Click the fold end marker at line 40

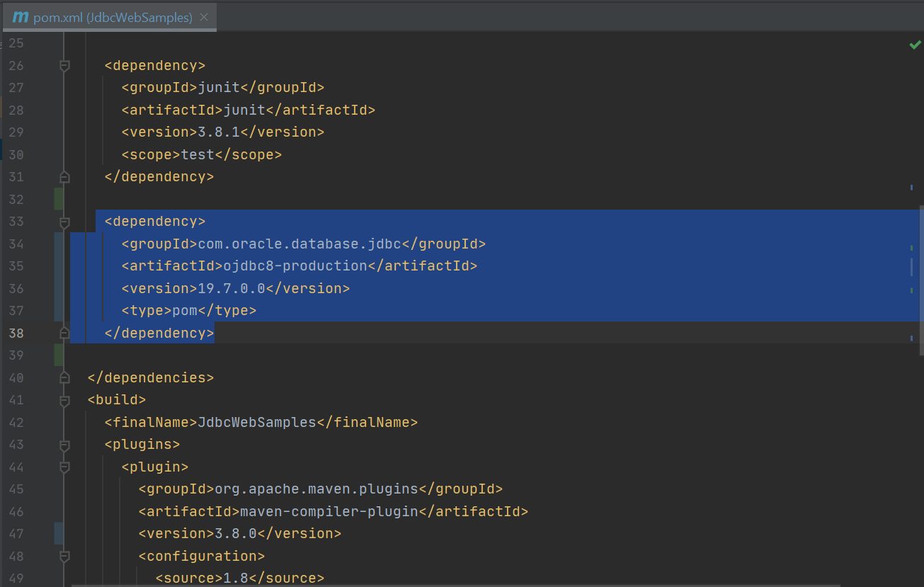coord(64,377)
